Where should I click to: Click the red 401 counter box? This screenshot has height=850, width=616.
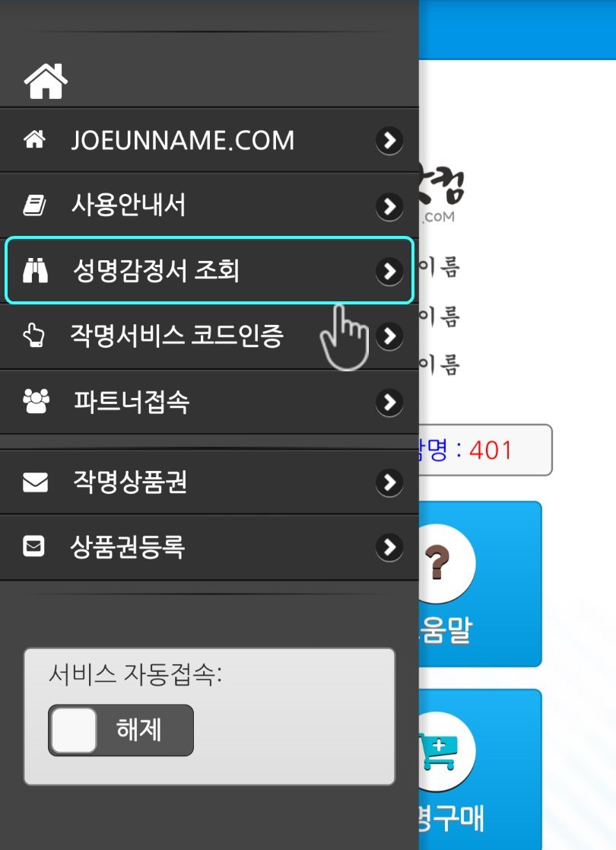point(485,450)
